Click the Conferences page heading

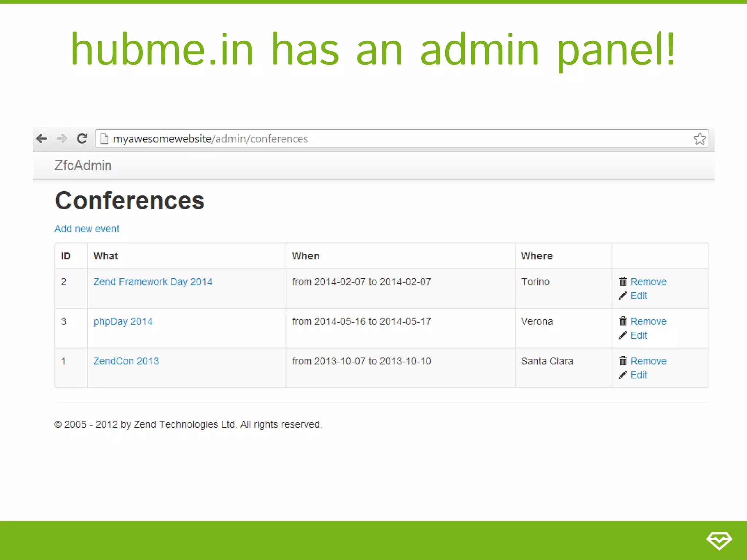click(129, 201)
